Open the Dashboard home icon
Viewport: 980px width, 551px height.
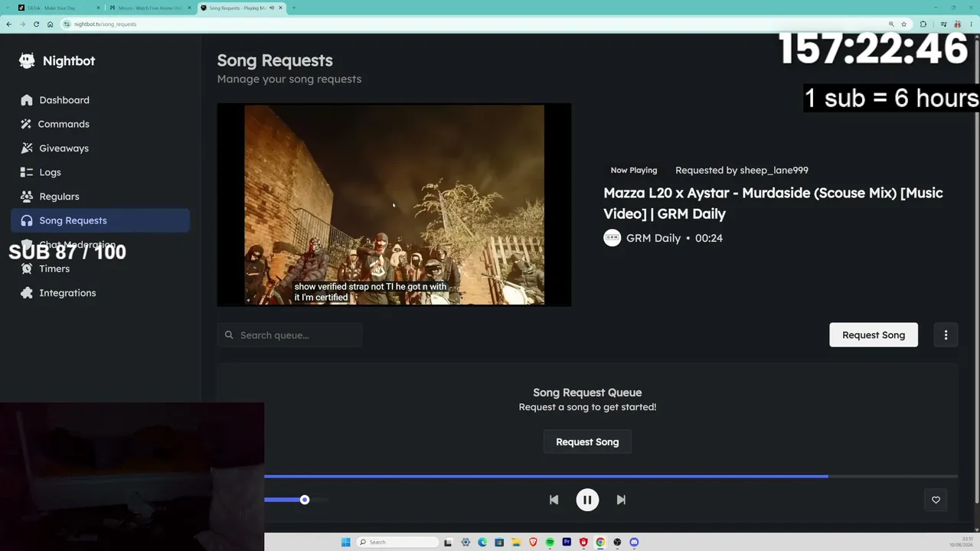pyautogui.click(x=27, y=100)
